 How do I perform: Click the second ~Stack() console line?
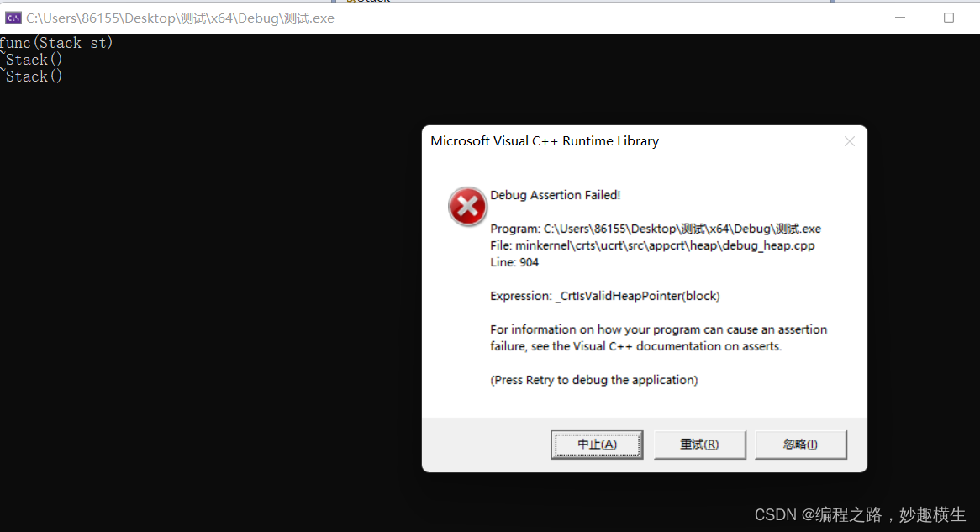point(31,76)
